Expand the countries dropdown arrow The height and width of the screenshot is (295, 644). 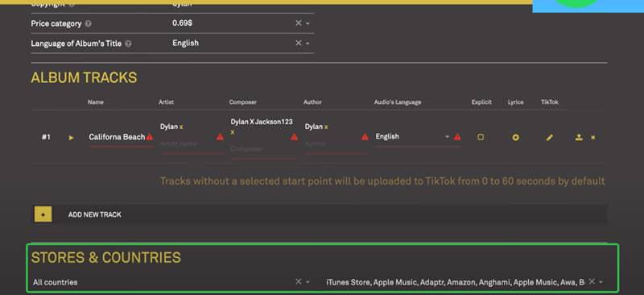(308, 282)
